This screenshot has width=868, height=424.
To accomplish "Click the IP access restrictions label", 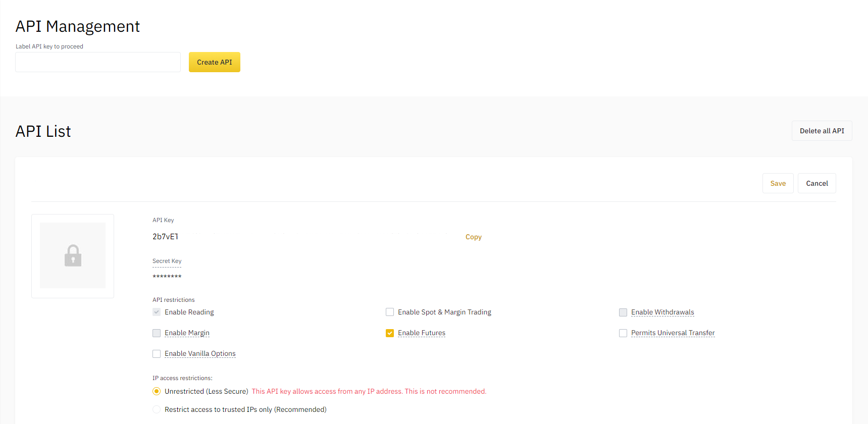I will 183,378.
